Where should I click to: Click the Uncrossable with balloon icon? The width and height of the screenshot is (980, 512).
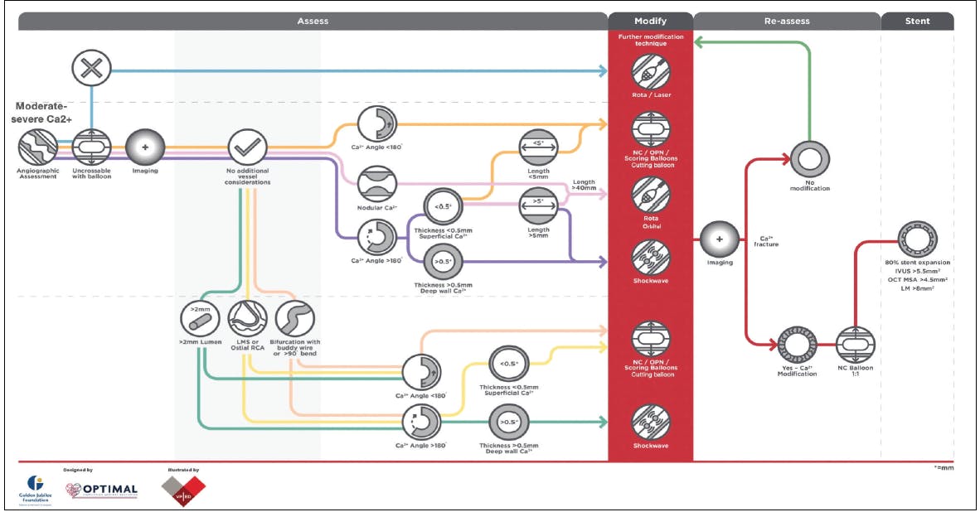[91, 149]
